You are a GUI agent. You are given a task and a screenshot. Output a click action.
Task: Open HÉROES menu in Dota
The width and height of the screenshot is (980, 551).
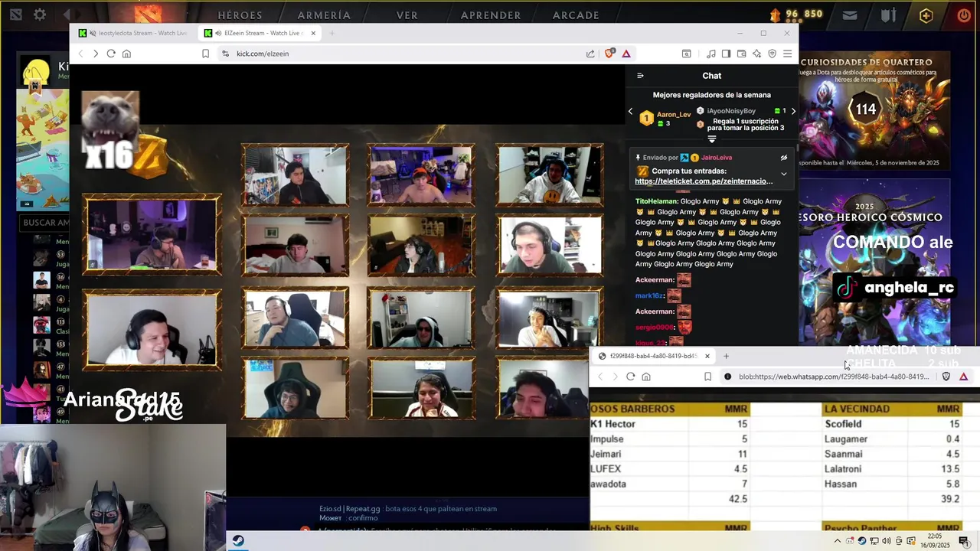pos(240,15)
